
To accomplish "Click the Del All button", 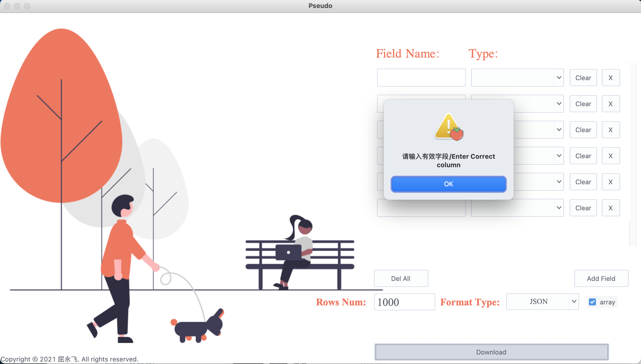I will (401, 278).
